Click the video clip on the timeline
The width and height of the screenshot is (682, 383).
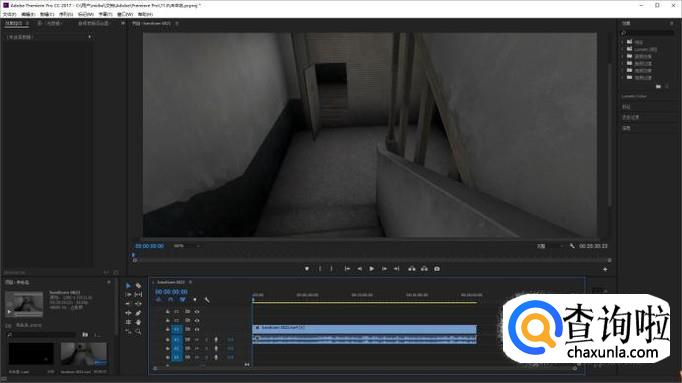[x=364, y=328]
